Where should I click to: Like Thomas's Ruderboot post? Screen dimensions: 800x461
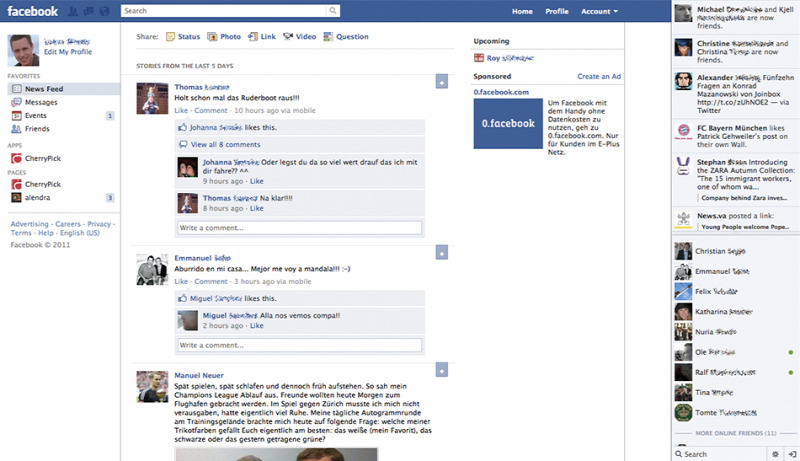[x=181, y=111]
